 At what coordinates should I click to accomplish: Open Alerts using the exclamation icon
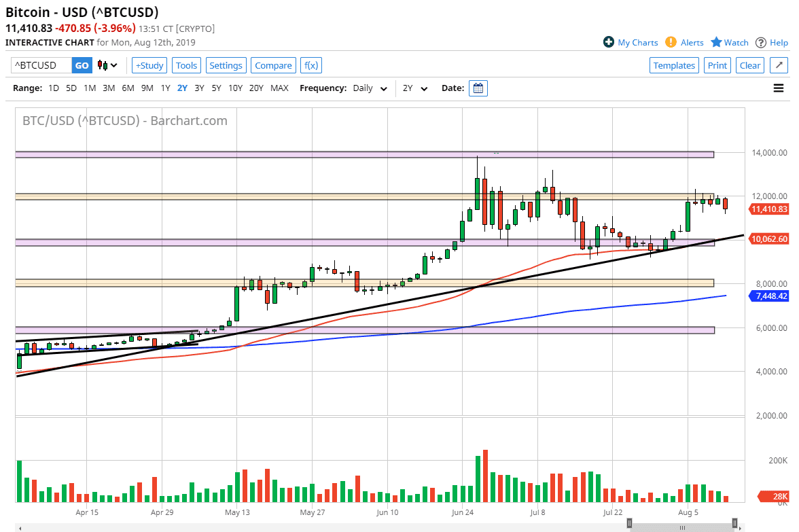click(672, 42)
